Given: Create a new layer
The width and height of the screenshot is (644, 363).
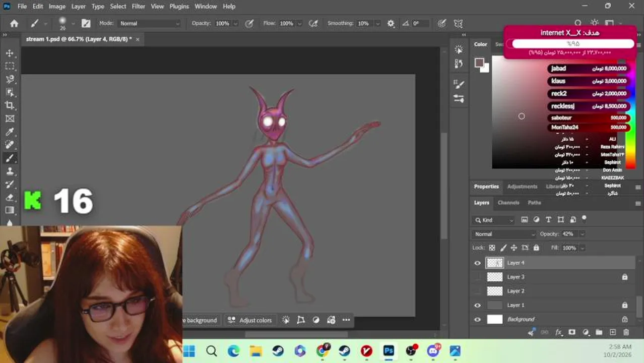Looking at the screenshot, I should tap(613, 332).
